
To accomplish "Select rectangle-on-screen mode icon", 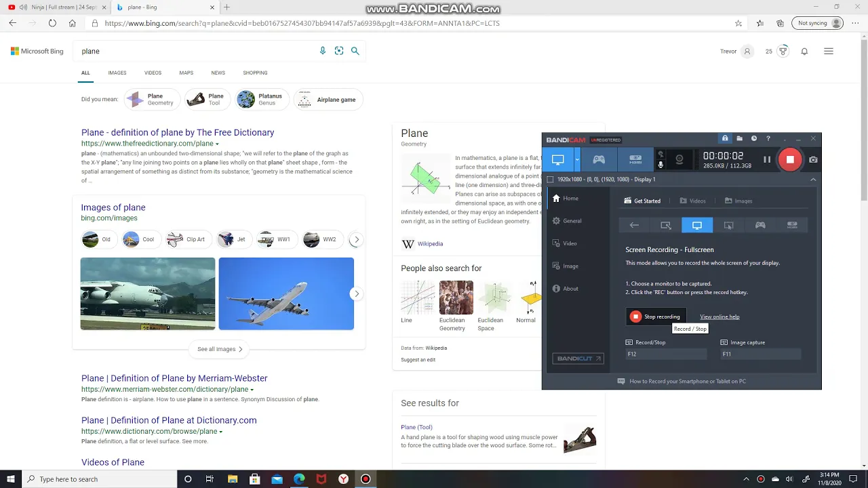I will 666,225.
